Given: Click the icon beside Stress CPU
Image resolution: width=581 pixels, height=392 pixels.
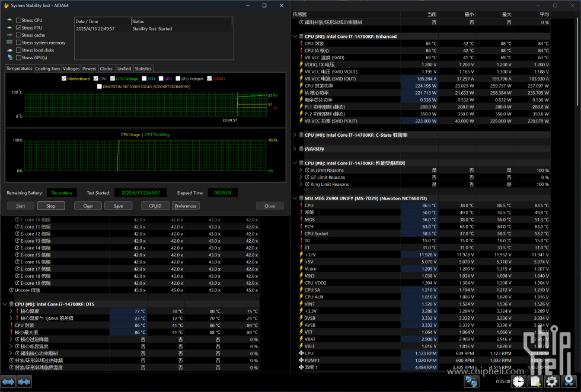Looking at the screenshot, I should (9, 20).
